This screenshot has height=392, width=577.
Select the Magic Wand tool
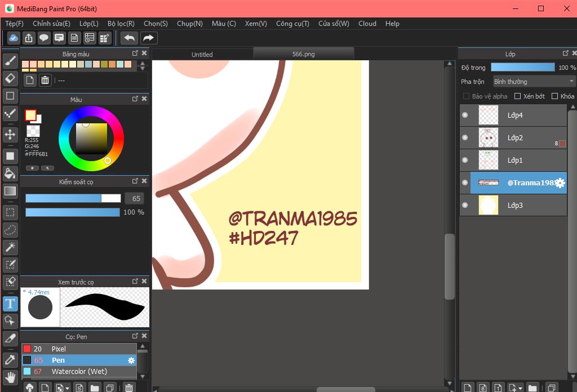click(10, 247)
